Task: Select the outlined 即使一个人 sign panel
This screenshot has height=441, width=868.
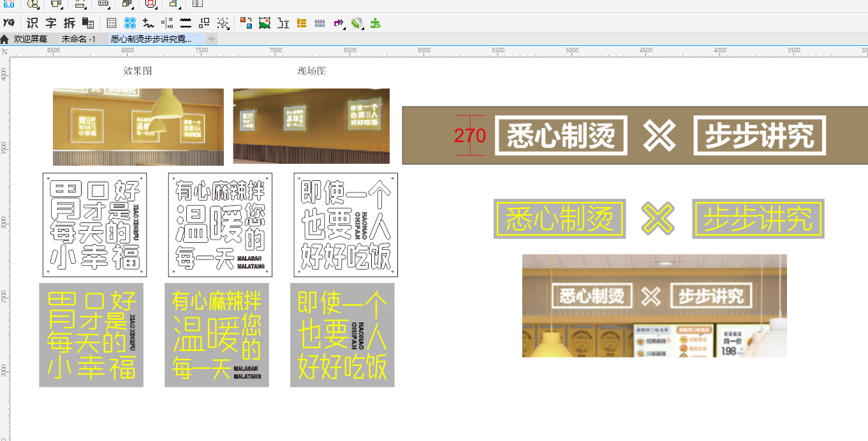Action: [x=346, y=225]
